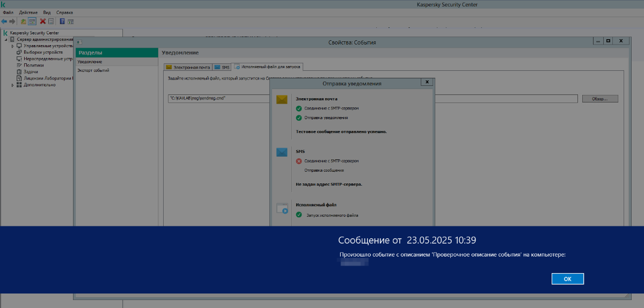
Task: Click green check next to Запуск исполняемого файла
Action: click(x=299, y=215)
